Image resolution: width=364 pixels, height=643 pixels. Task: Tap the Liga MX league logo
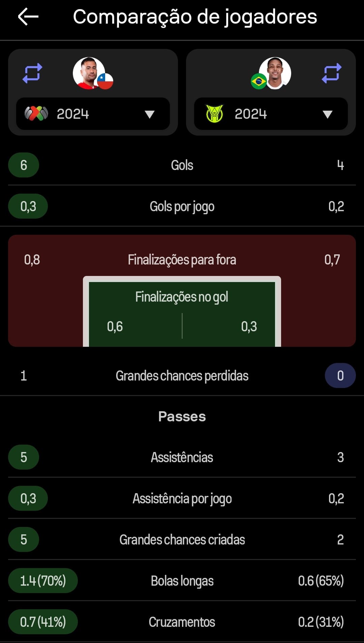point(36,114)
